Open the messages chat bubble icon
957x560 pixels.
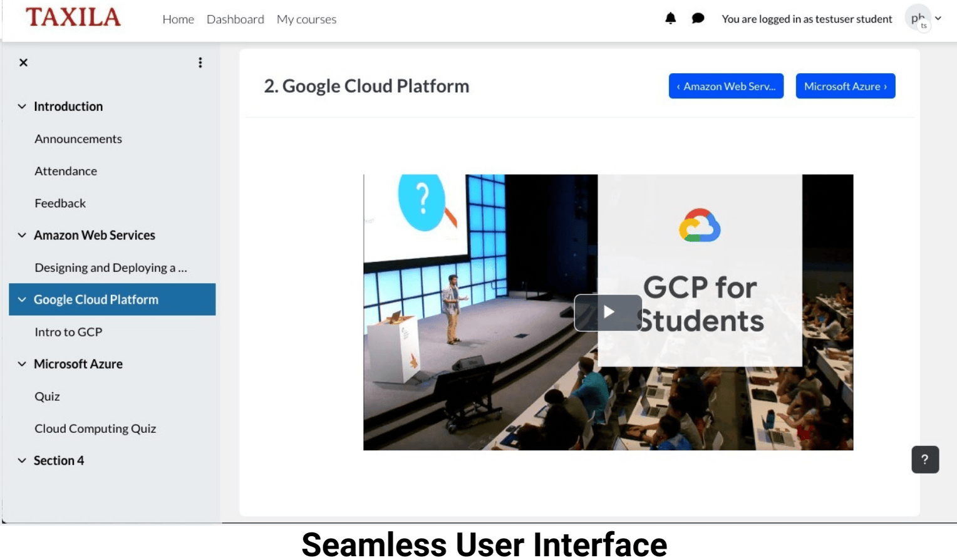[698, 18]
